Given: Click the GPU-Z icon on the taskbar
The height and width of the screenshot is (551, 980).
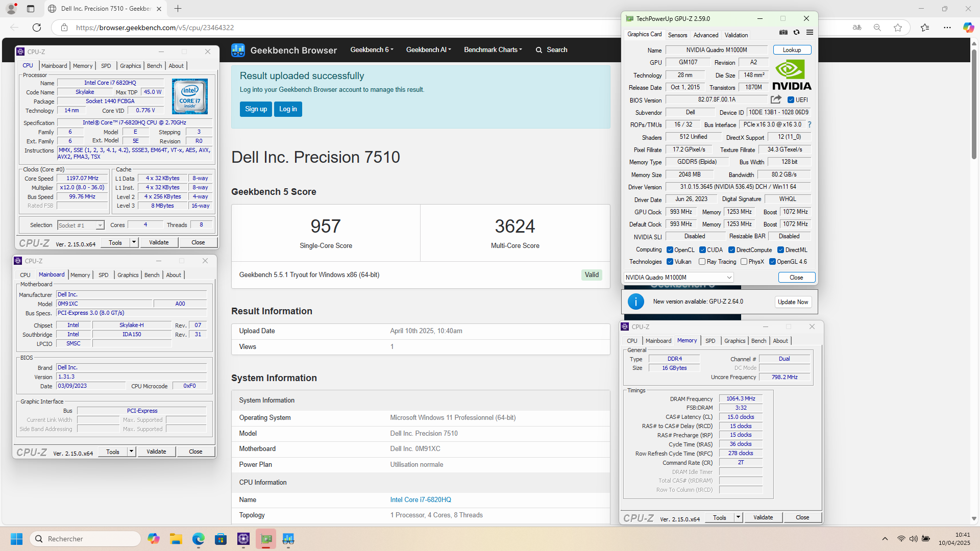Looking at the screenshot, I should click(266, 539).
